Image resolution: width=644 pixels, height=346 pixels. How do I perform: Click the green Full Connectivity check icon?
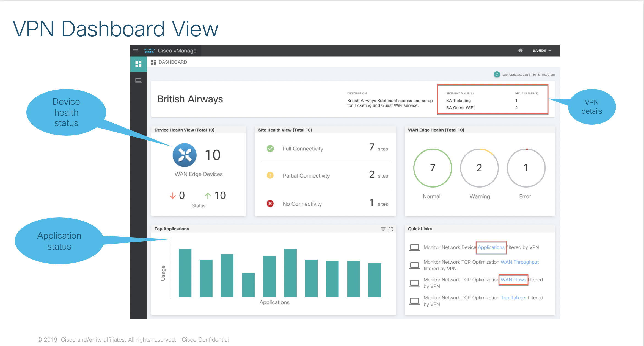(270, 149)
